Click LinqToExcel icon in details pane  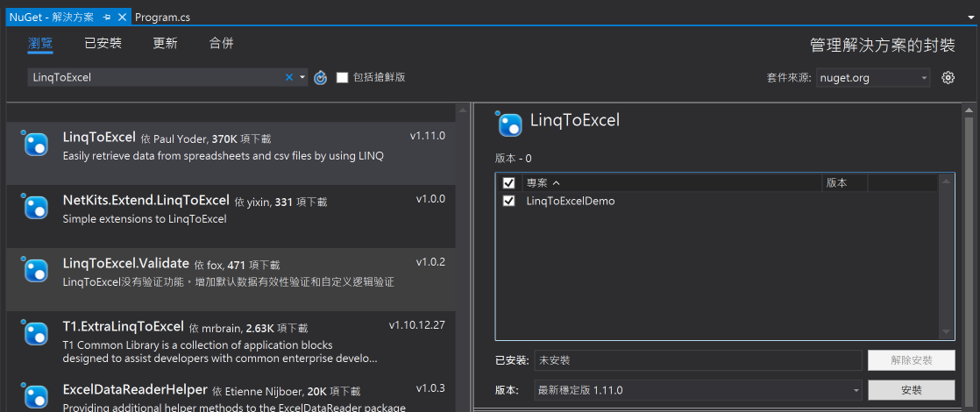point(509,124)
